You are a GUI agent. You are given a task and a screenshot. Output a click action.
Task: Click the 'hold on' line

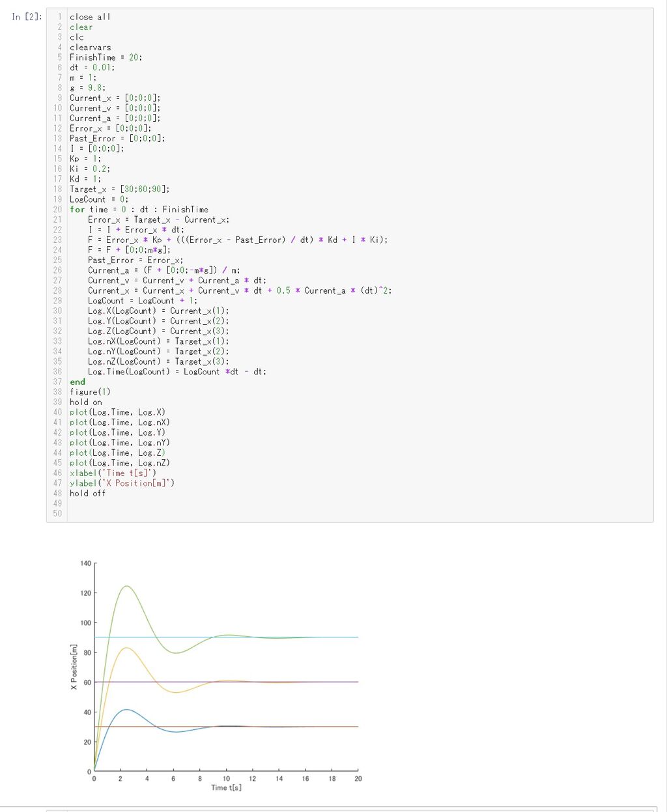coord(85,402)
